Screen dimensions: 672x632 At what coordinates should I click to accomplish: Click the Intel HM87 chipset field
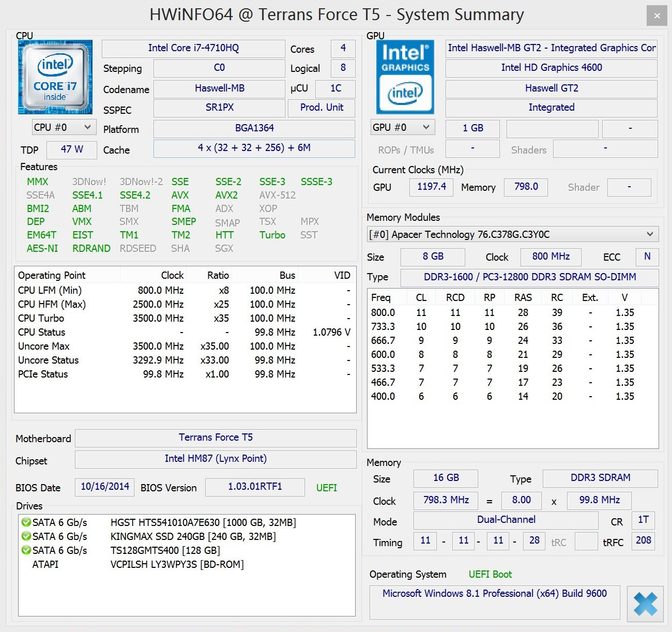tap(216, 459)
